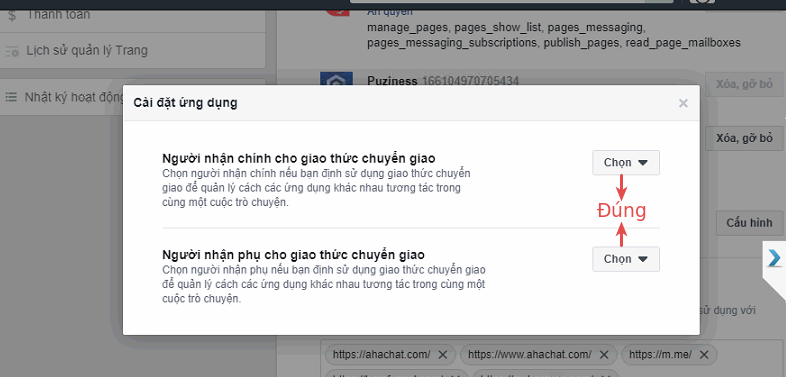Click the blue arrow panel expander
Image resolution: width=786 pixels, height=377 pixels.
[x=774, y=258]
